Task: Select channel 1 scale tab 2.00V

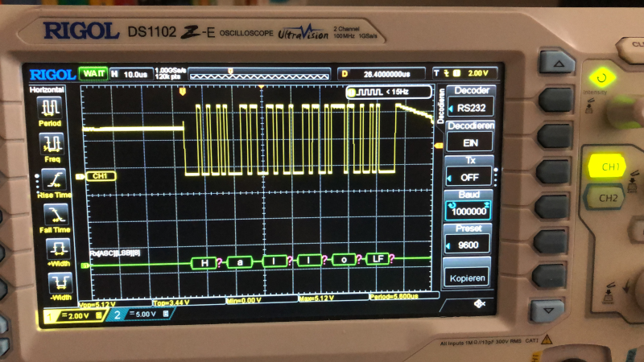Action: coord(74,315)
